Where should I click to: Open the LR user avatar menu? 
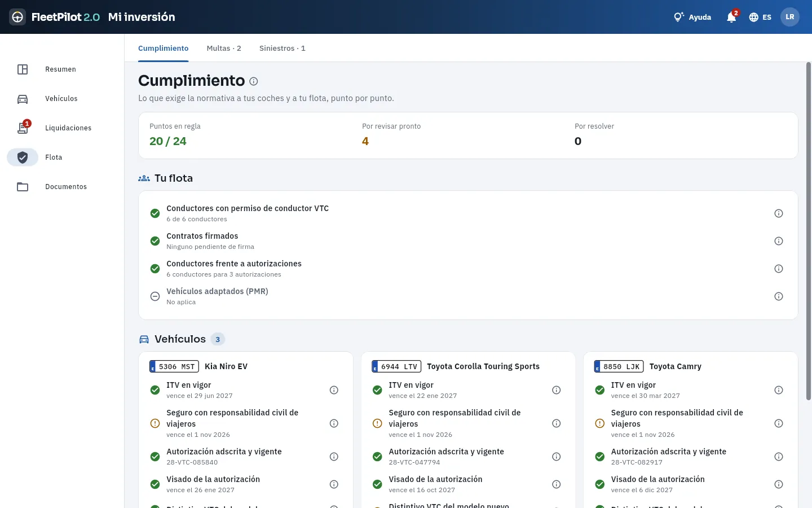coord(790,17)
